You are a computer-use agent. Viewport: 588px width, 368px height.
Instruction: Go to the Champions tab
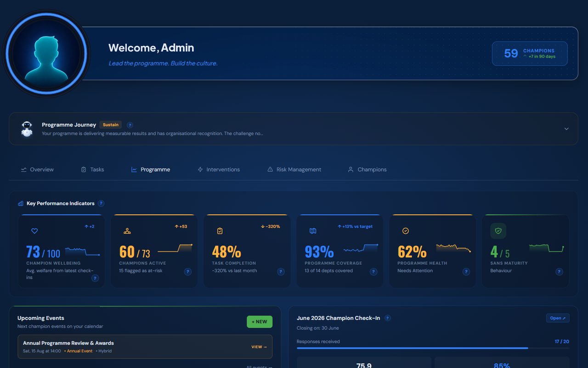[x=367, y=169]
